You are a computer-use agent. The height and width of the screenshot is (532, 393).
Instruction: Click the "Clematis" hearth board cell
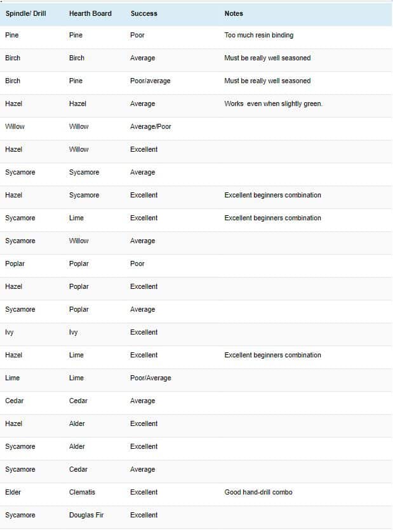(x=83, y=492)
